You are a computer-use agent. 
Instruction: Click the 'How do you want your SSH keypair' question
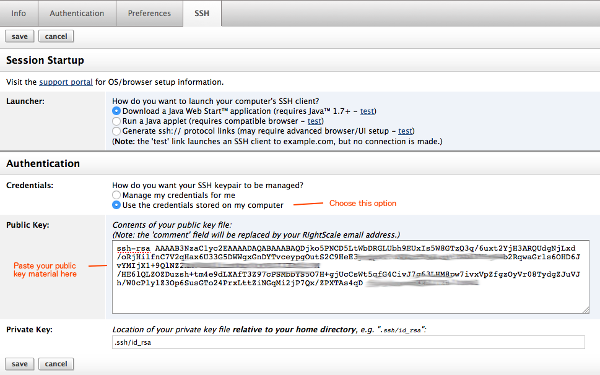pos(208,185)
